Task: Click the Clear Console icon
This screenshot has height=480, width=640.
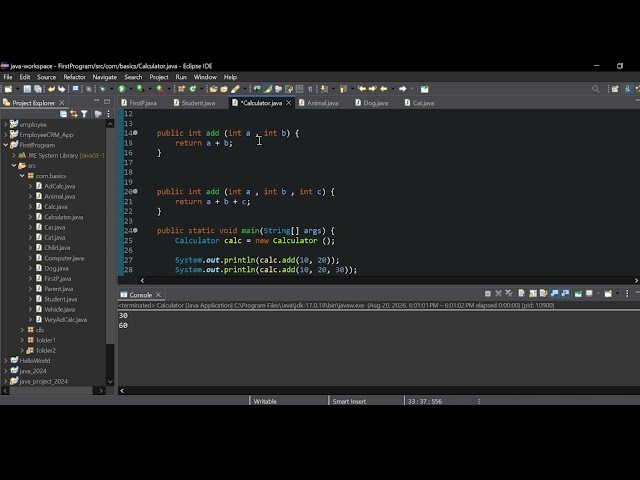Action: (x=521, y=293)
